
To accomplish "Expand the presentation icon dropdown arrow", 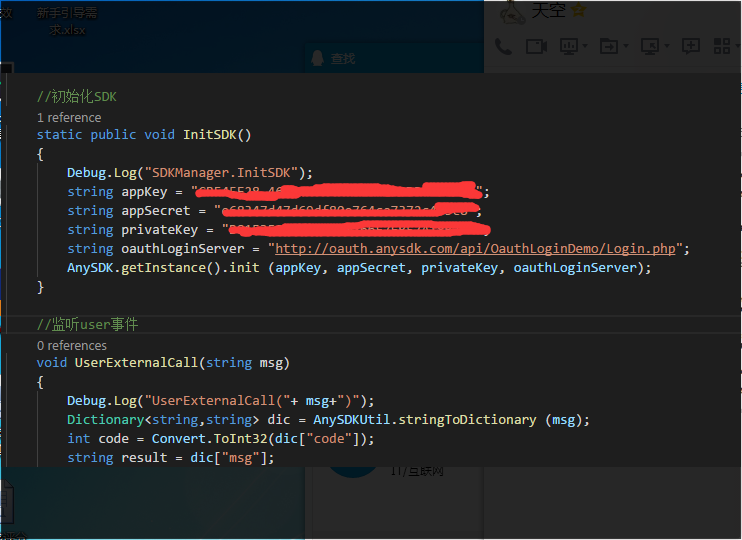I will (x=585, y=46).
